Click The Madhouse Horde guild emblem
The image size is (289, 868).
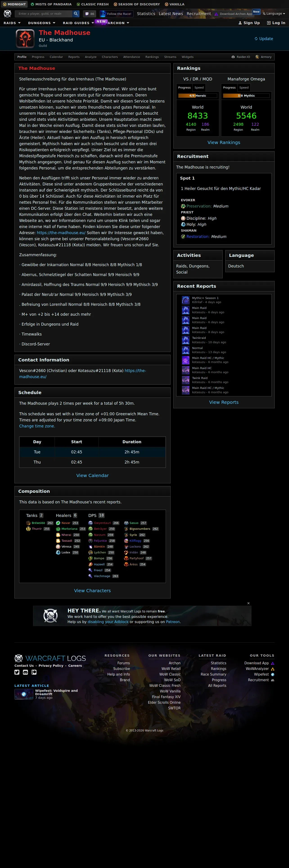click(x=25, y=39)
